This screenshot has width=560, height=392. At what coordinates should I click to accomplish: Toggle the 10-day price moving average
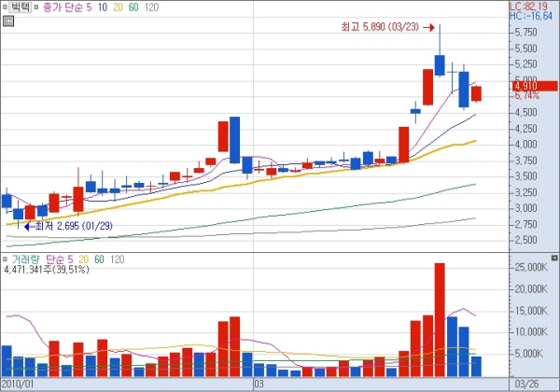coord(103,7)
